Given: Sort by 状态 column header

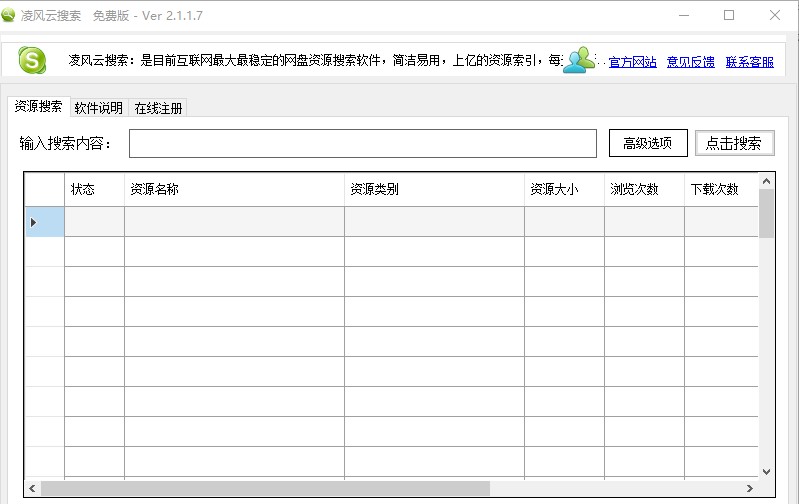Looking at the screenshot, I should pos(94,190).
